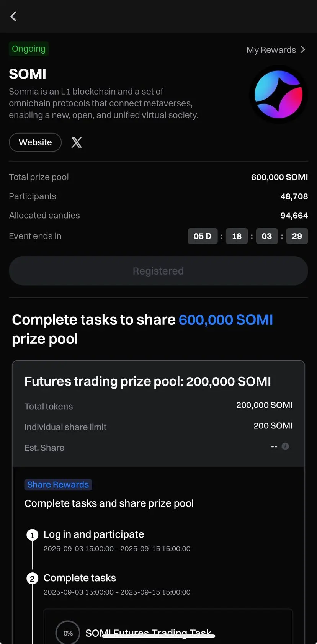
Task: Tap the Registered button
Action: click(158, 271)
